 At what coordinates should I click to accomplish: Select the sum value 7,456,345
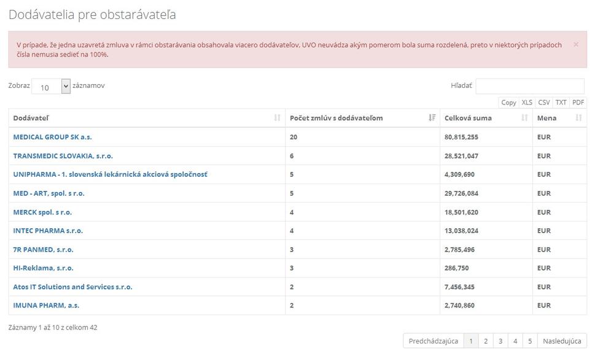click(x=459, y=287)
